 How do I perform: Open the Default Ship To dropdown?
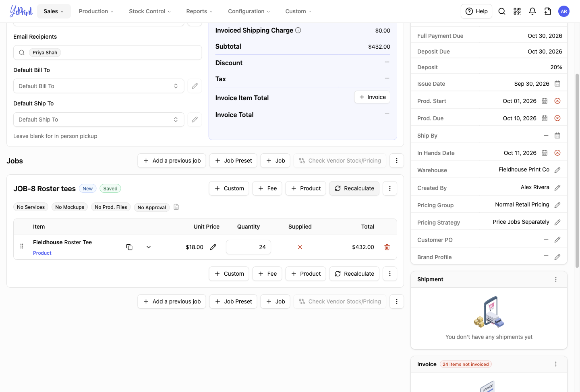(x=99, y=120)
